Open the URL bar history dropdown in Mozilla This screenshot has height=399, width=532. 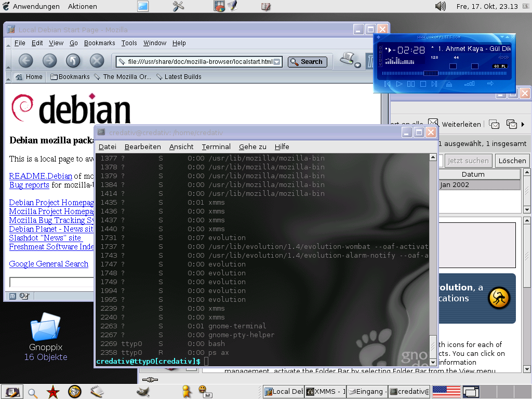pos(277,62)
